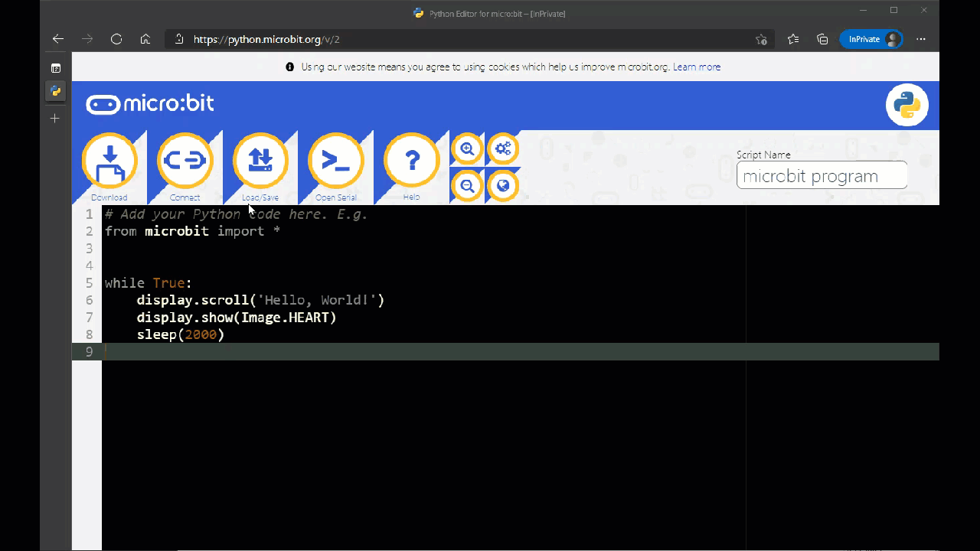980x551 pixels.
Task: Open the Help menu
Action: click(412, 162)
